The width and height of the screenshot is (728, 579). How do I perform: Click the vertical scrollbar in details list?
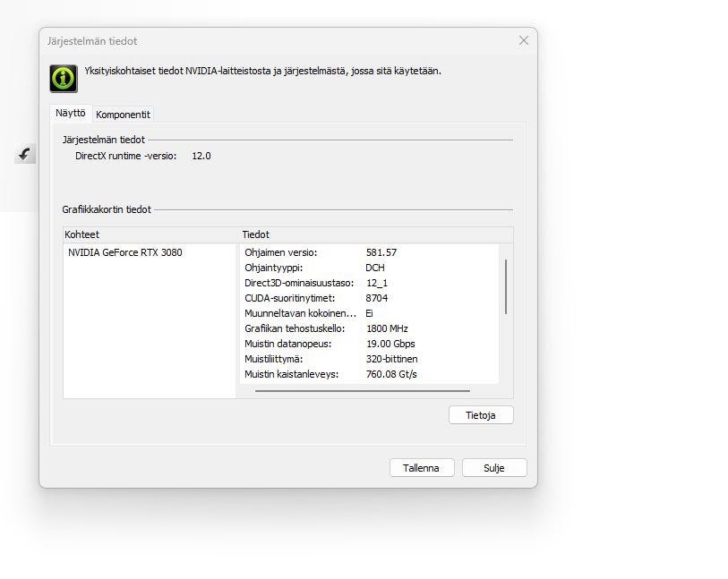pos(506,286)
